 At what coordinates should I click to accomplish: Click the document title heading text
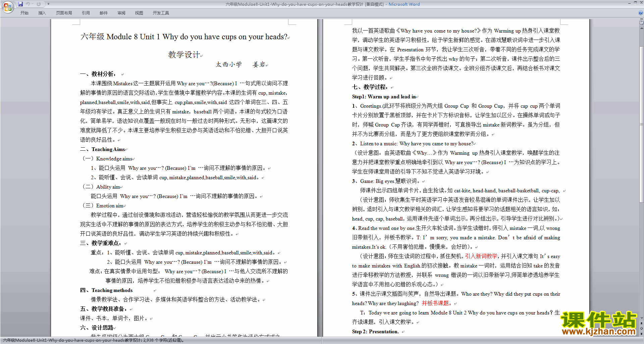point(184,37)
